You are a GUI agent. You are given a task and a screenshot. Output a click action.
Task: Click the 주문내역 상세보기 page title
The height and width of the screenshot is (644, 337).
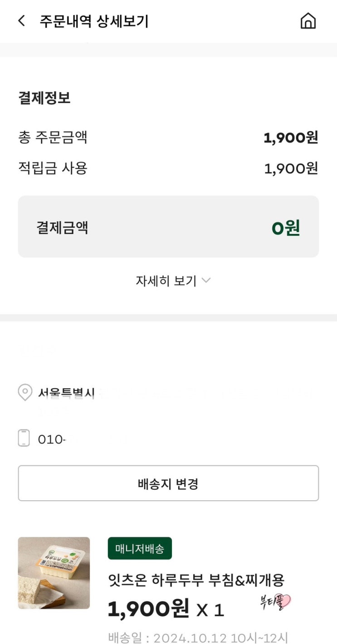click(x=94, y=21)
